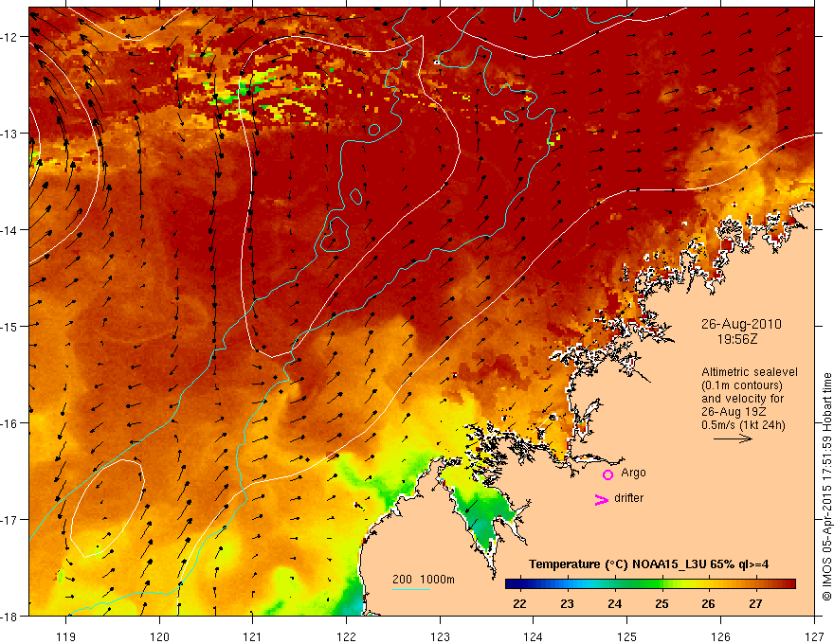The image size is (834, 644).
Task: Click the longitude axis label '123'
Action: 440,636
